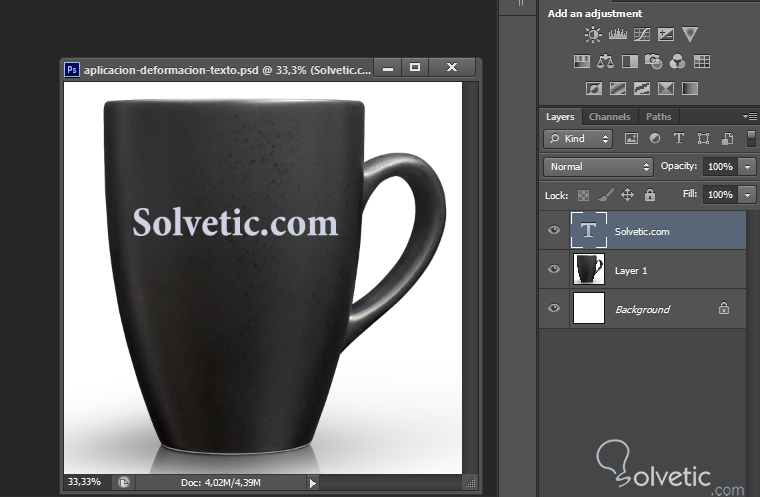Open the Normal blend mode dropdown

coord(598,167)
